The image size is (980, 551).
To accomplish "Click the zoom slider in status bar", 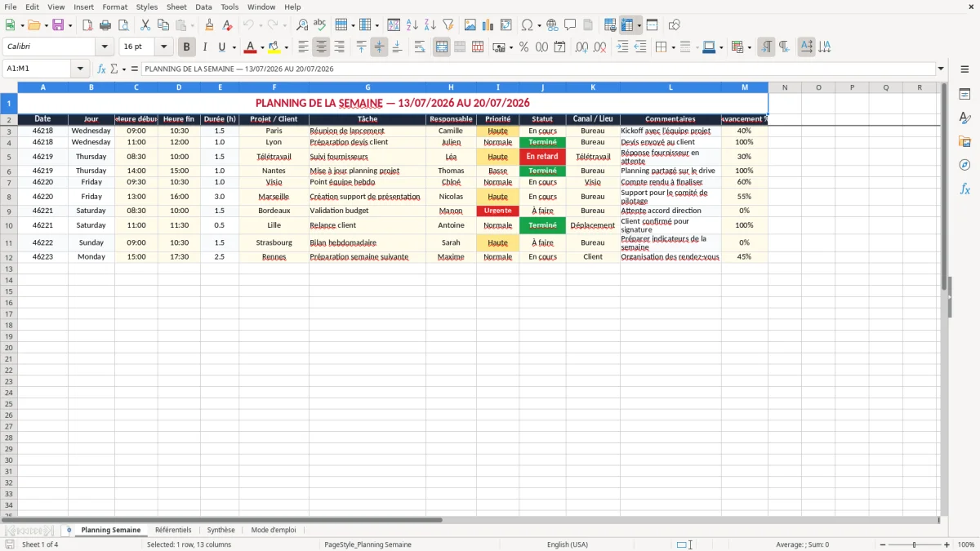I will [915, 544].
